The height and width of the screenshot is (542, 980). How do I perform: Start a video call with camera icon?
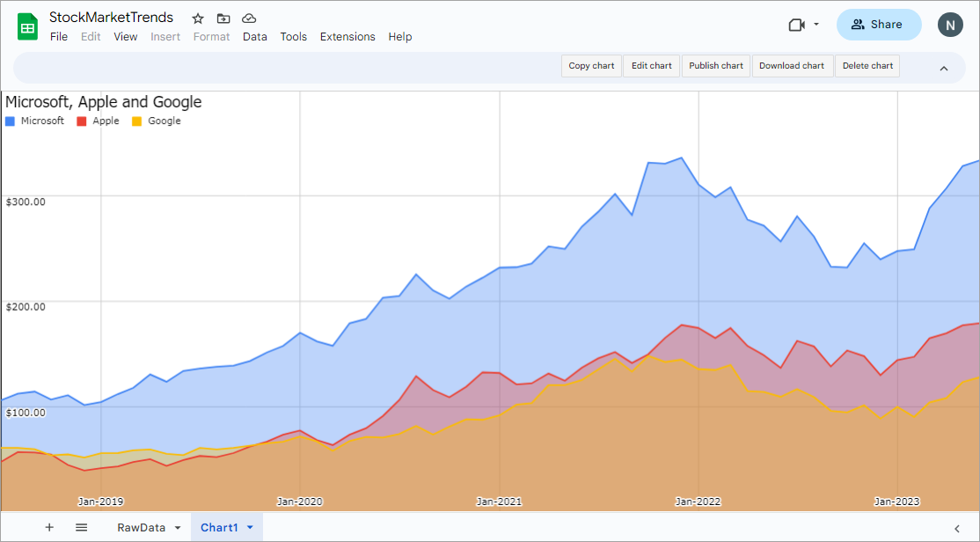pos(796,25)
